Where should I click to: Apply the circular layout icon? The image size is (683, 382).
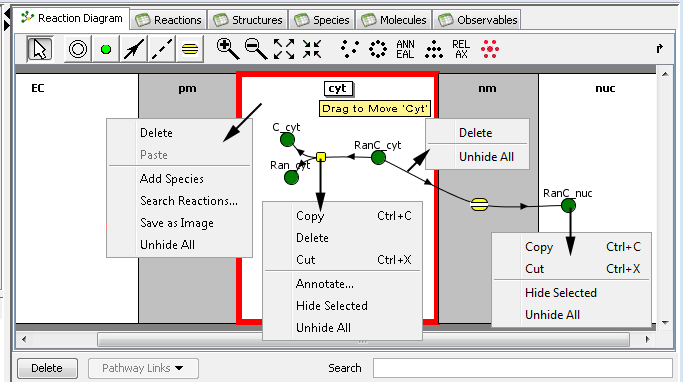coord(378,49)
